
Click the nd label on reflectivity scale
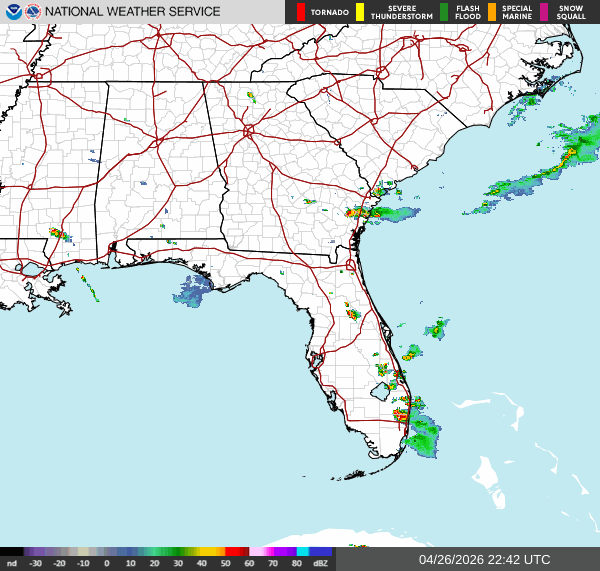(x=11, y=564)
